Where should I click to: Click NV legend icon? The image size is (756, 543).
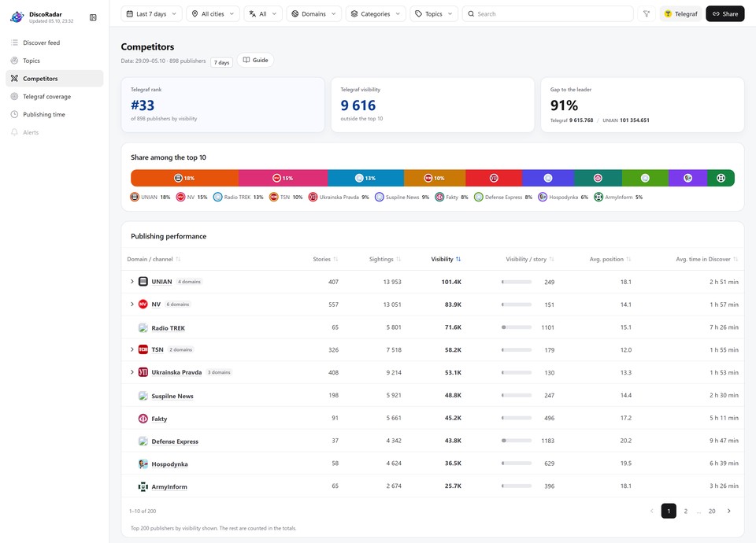[x=181, y=197]
